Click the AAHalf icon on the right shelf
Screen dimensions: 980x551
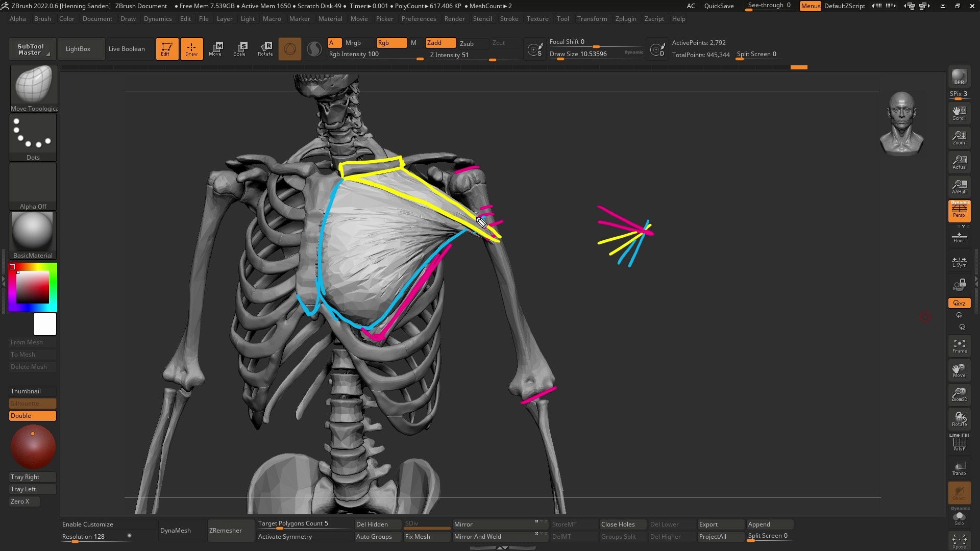click(x=959, y=185)
